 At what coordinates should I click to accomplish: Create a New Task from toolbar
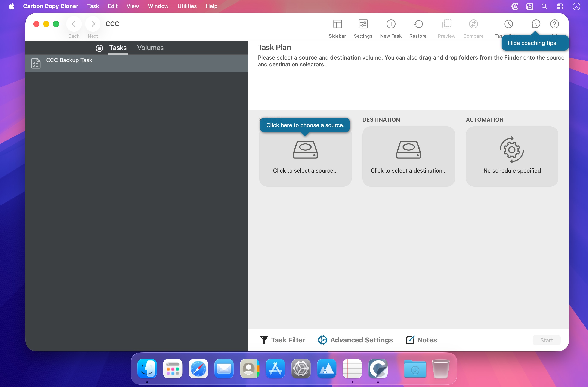391,24
